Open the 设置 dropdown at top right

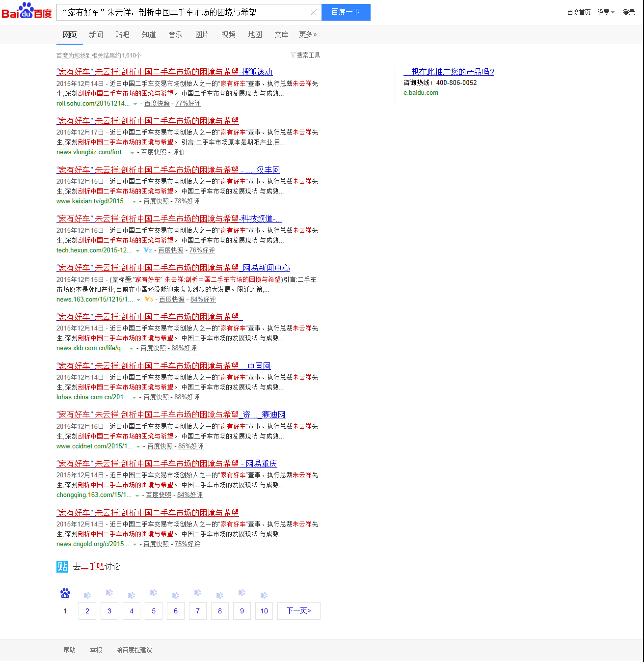[606, 12]
